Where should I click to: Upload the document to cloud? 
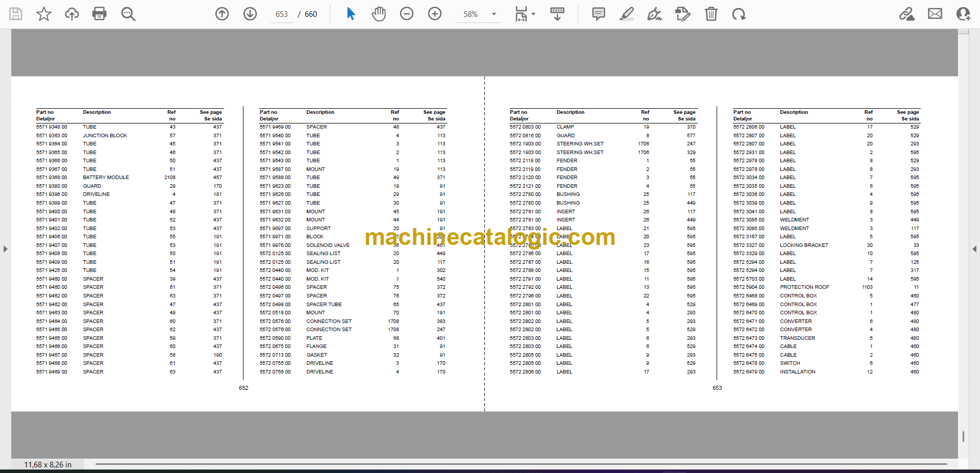pyautogui.click(x=72, y=14)
